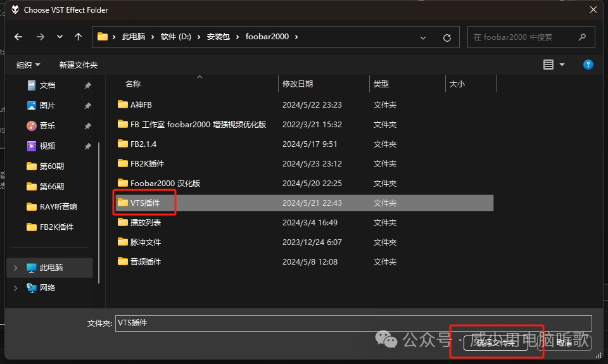Click the 文件夹 name input field
The width and height of the screenshot is (608, 364).
point(353,323)
